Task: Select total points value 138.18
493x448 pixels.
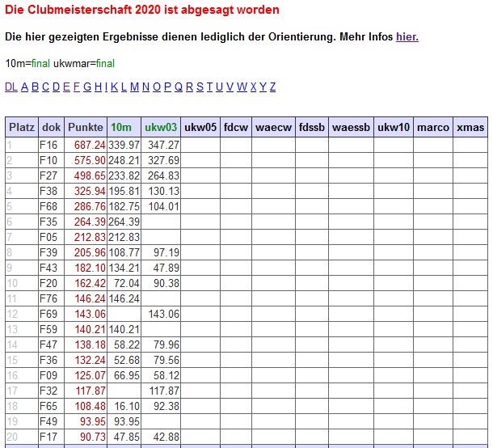Action: 86,344
